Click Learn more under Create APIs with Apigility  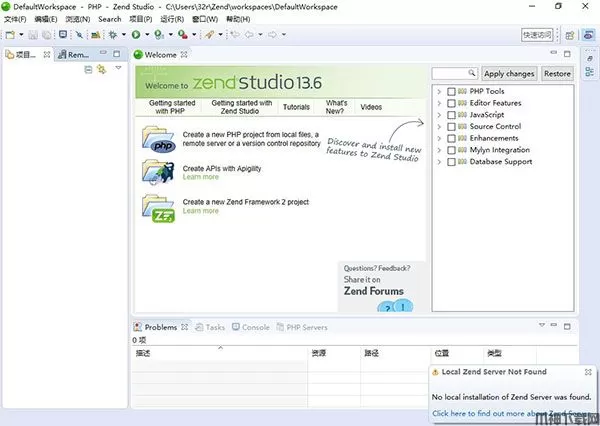click(200, 177)
